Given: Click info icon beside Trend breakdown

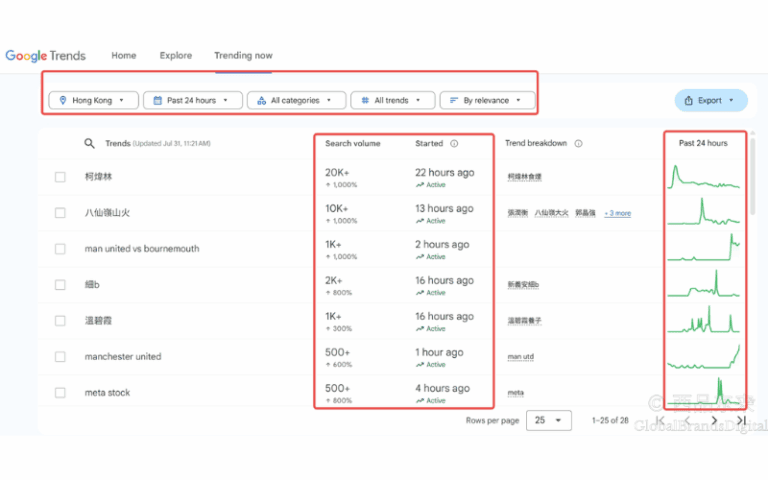Looking at the screenshot, I should [578, 144].
